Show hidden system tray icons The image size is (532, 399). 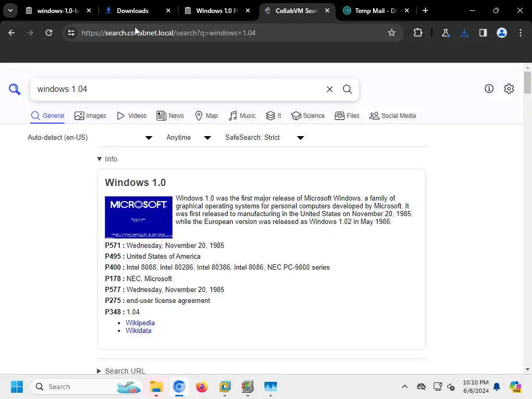click(x=404, y=387)
